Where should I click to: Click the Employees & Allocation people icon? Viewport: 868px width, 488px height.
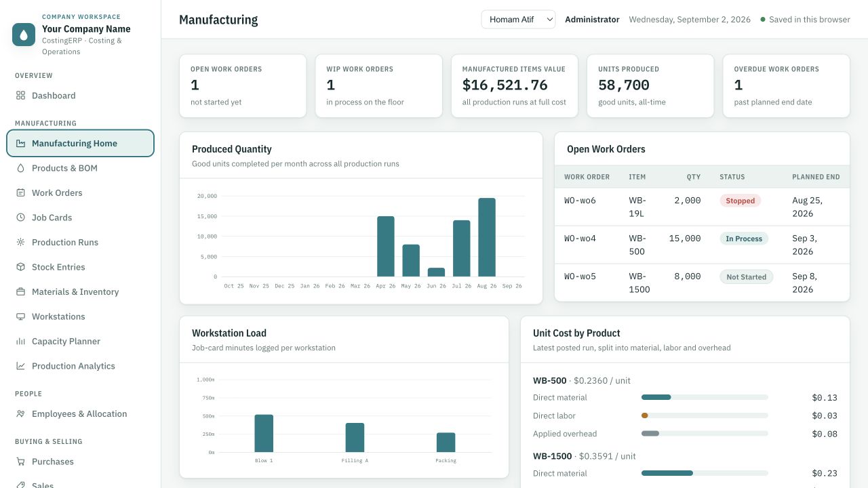pos(20,413)
